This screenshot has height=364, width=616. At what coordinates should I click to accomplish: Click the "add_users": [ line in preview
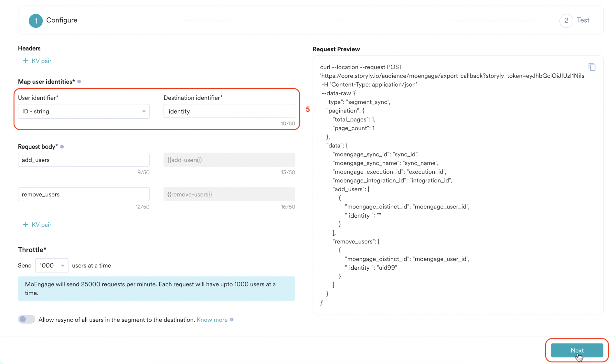click(x=351, y=189)
